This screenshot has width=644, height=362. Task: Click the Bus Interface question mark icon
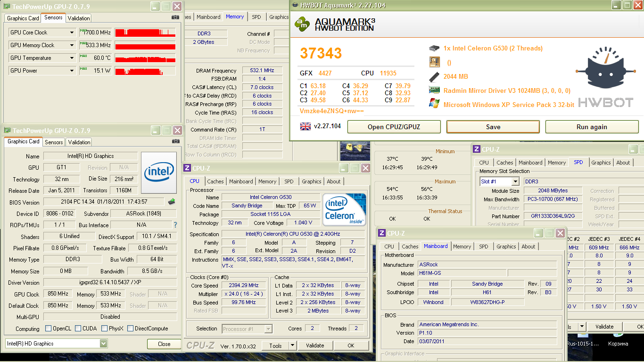coord(175,225)
